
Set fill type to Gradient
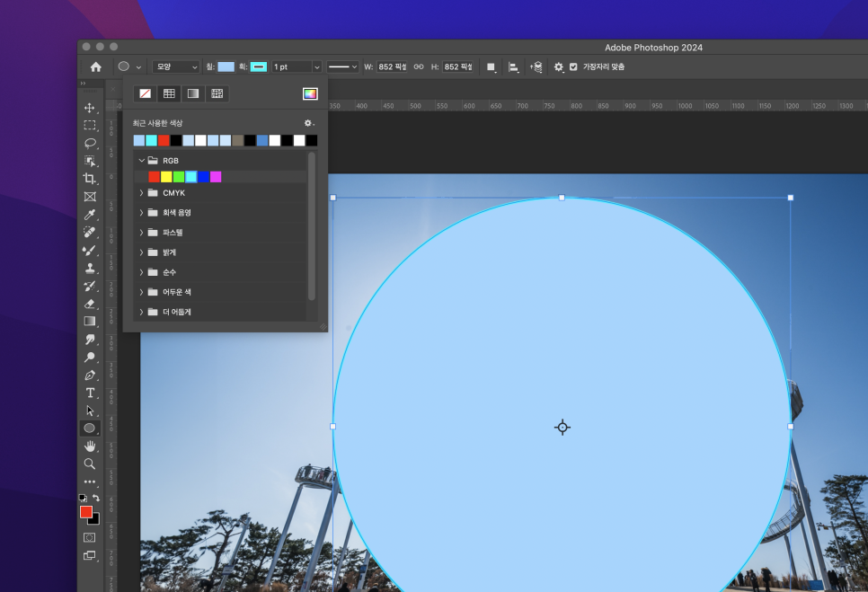point(193,93)
